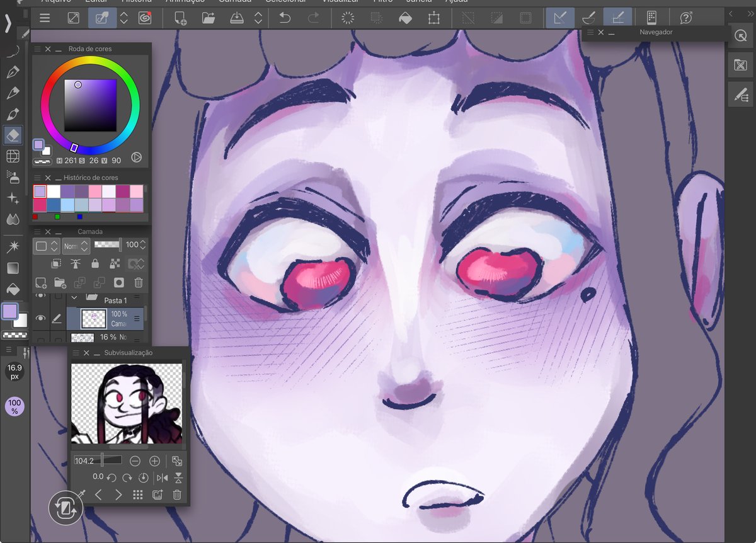The height and width of the screenshot is (543, 756).
Task: Open the Roda de cores panel menu
Action: (x=38, y=49)
